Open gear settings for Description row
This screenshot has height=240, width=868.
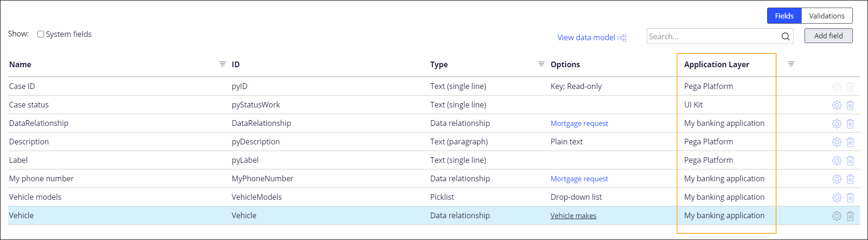pos(836,142)
